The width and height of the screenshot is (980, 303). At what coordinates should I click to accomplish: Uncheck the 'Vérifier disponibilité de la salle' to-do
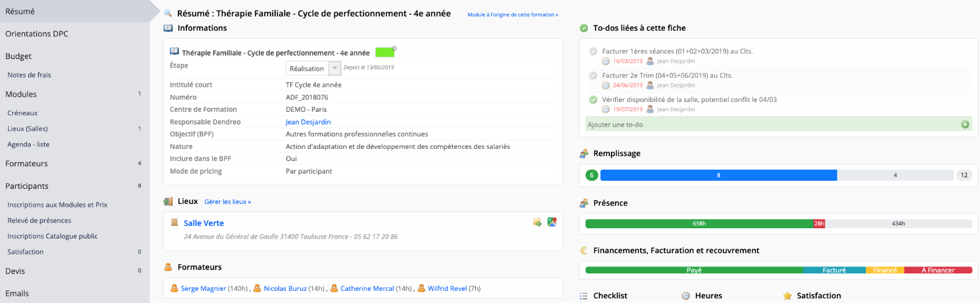point(593,100)
